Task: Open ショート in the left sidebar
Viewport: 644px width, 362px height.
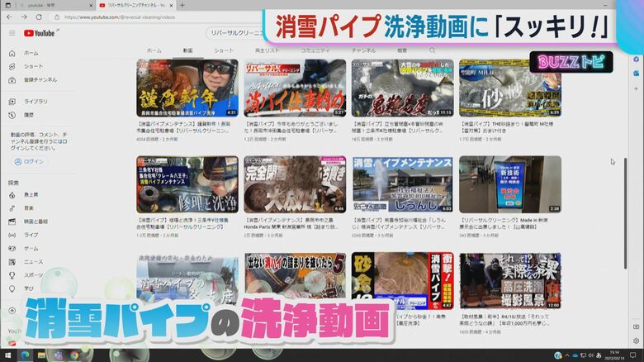Action: pos(33,66)
